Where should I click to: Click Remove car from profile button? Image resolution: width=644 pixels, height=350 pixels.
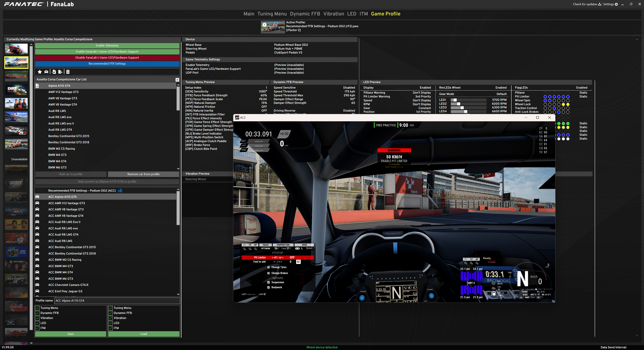coord(143,174)
